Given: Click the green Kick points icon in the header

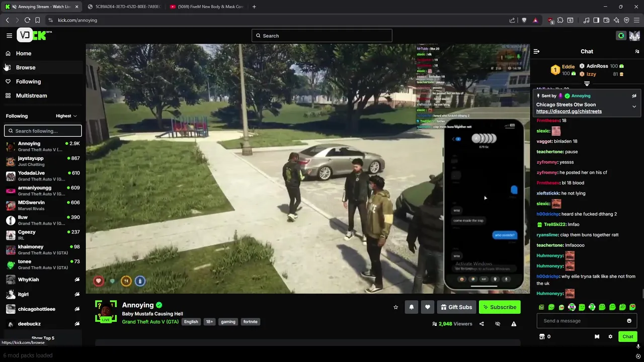Looking at the screenshot, I should pyautogui.click(x=621, y=36).
